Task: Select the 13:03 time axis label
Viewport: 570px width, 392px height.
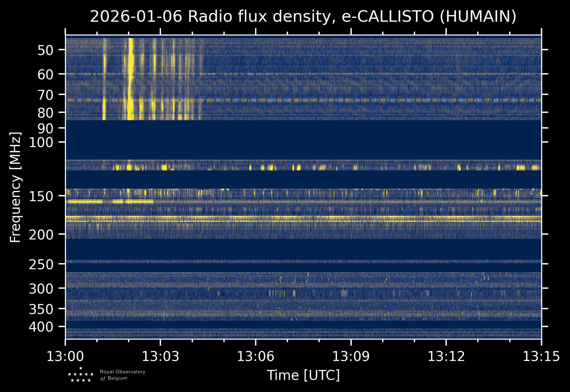Action: [161, 356]
